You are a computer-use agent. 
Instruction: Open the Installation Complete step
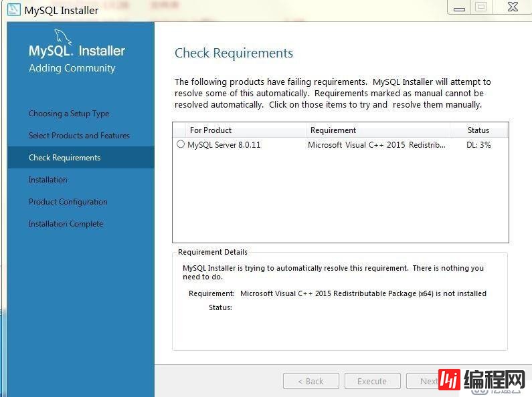66,224
